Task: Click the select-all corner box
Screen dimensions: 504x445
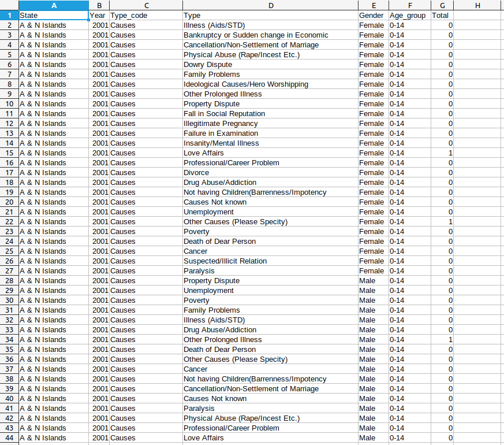Action: point(9,5)
